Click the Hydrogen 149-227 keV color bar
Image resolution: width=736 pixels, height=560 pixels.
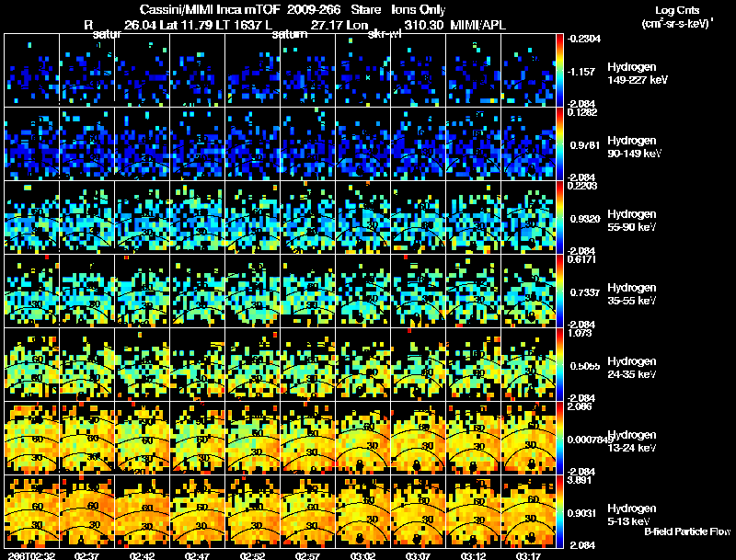(x=559, y=71)
